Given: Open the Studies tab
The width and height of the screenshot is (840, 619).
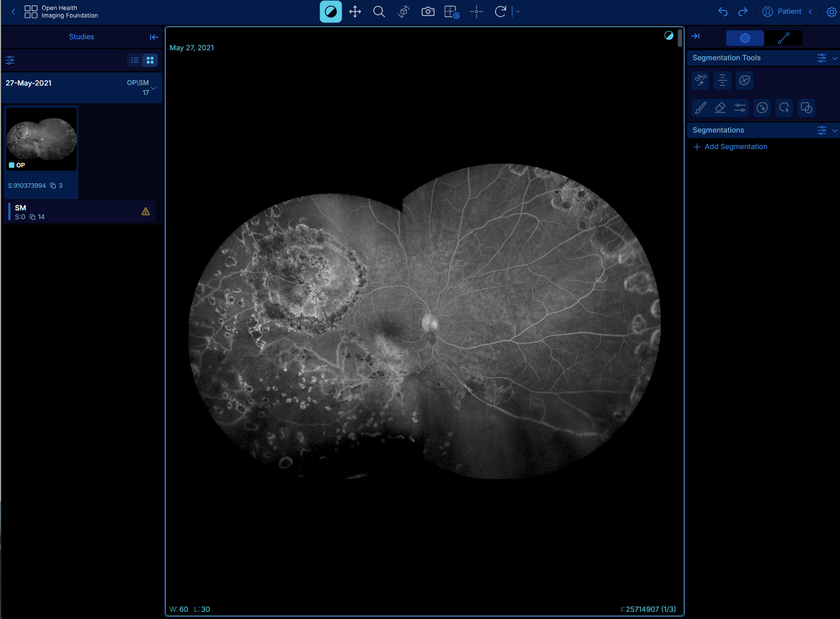Looking at the screenshot, I should (x=81, y=37).
